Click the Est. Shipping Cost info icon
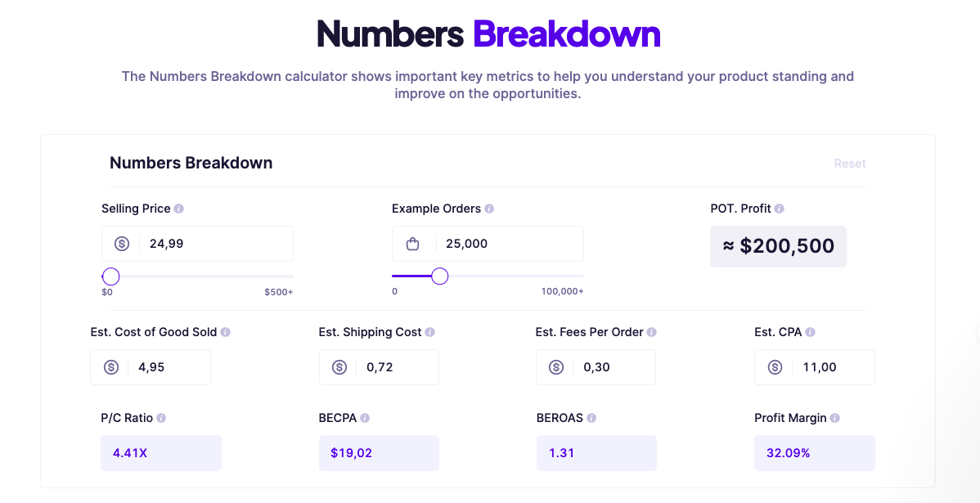This screenshot has width=980, height=503. point(430,332)
